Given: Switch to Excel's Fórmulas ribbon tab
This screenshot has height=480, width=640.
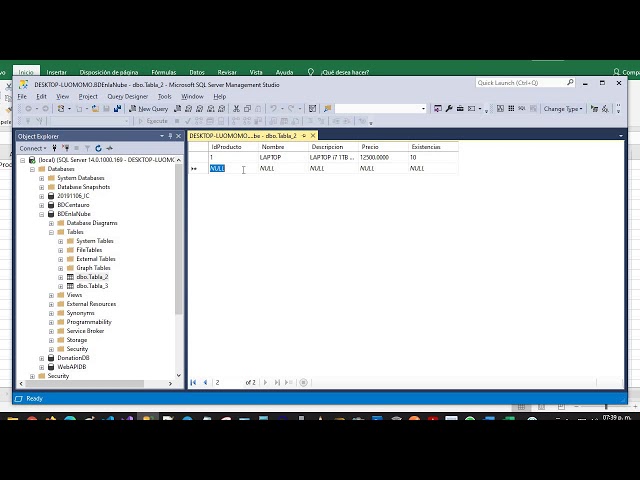Looking at the screenshot, I should pos(164,72).
